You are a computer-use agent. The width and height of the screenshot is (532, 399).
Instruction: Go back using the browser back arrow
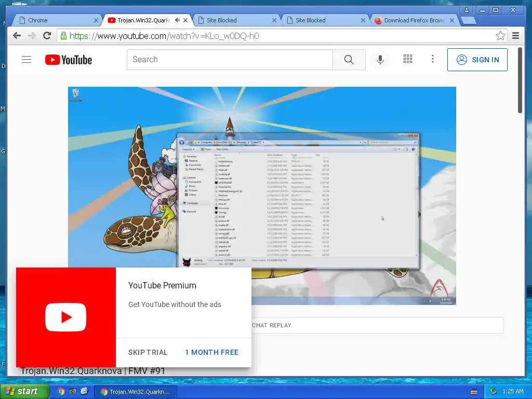pyautogui.click(x=17, y=36)
